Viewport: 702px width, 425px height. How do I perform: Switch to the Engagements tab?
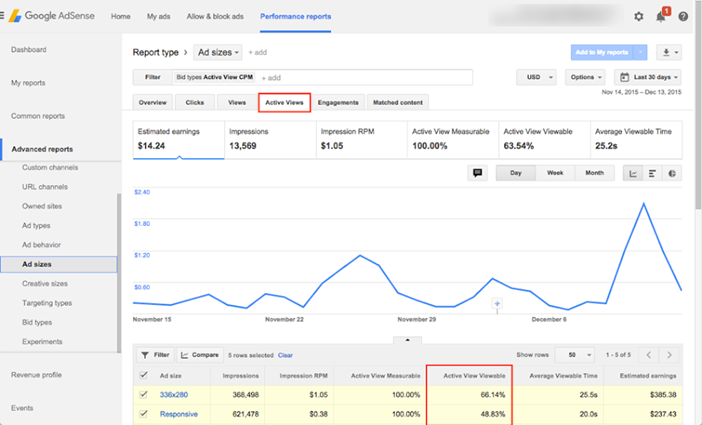click(338, 102)
